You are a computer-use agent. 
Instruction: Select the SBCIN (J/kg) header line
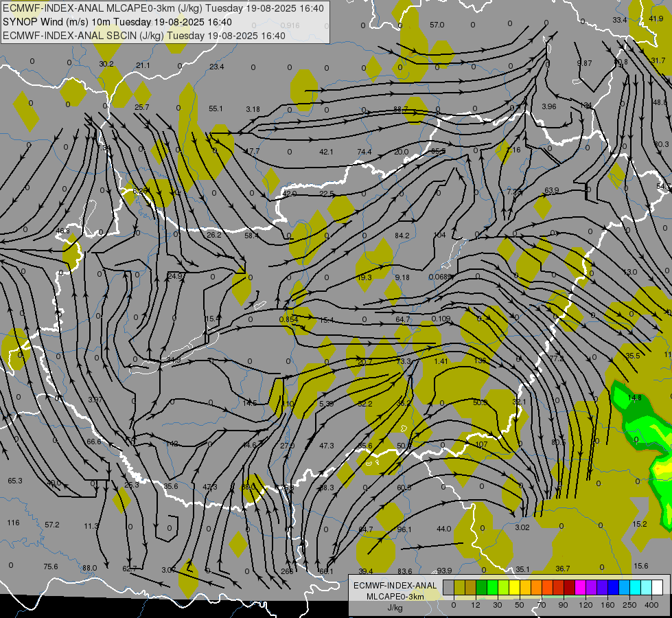[x=144, y=36]
